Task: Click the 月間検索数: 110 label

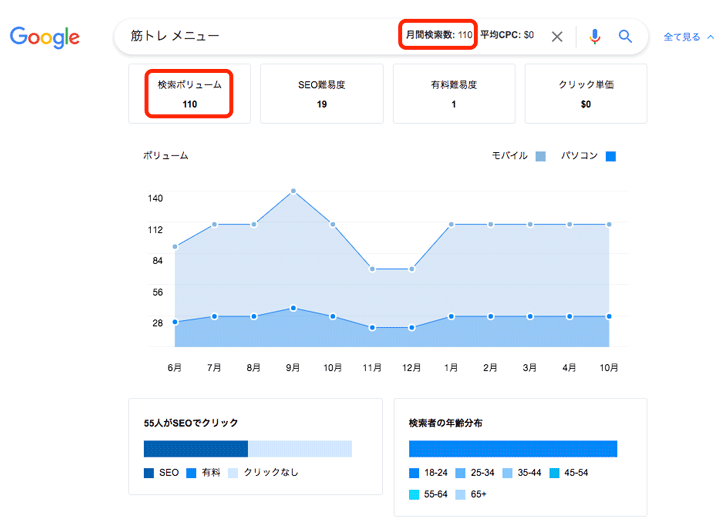Action: pos(439,35)
